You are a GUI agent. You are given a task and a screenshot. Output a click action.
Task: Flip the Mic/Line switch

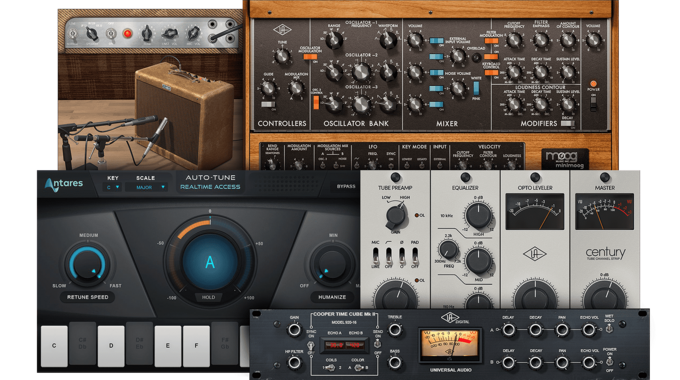click(376, 256)
